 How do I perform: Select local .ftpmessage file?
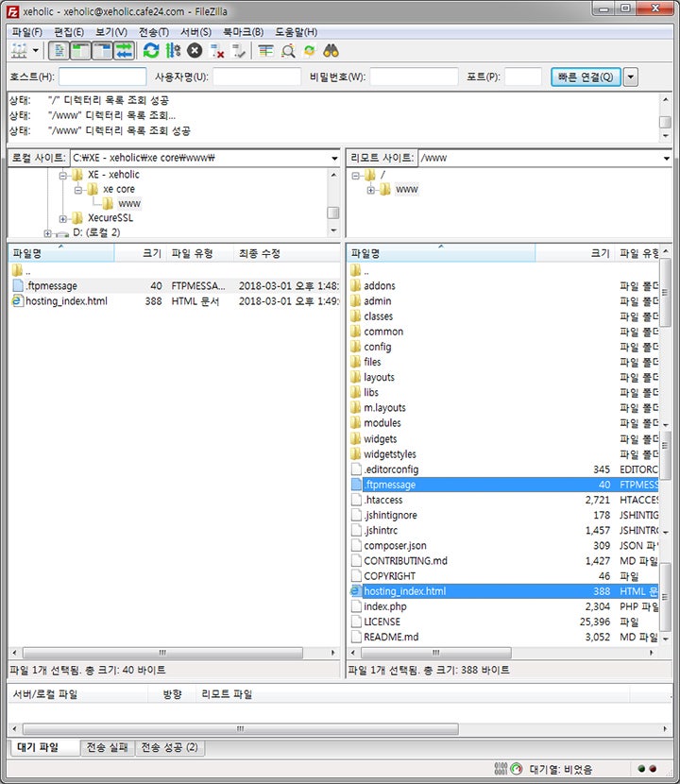click(x=174, y=285)
